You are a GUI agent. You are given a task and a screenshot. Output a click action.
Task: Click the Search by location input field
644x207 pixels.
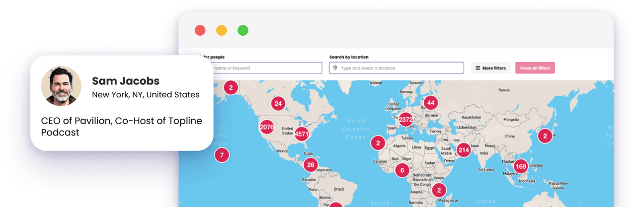(400, 68)
